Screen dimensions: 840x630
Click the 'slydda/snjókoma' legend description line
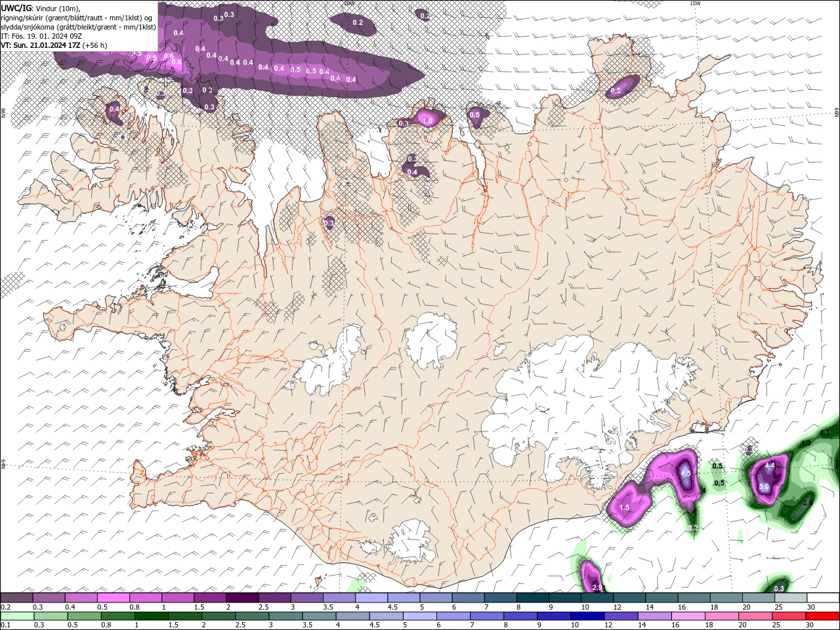(x=78, y=27)
